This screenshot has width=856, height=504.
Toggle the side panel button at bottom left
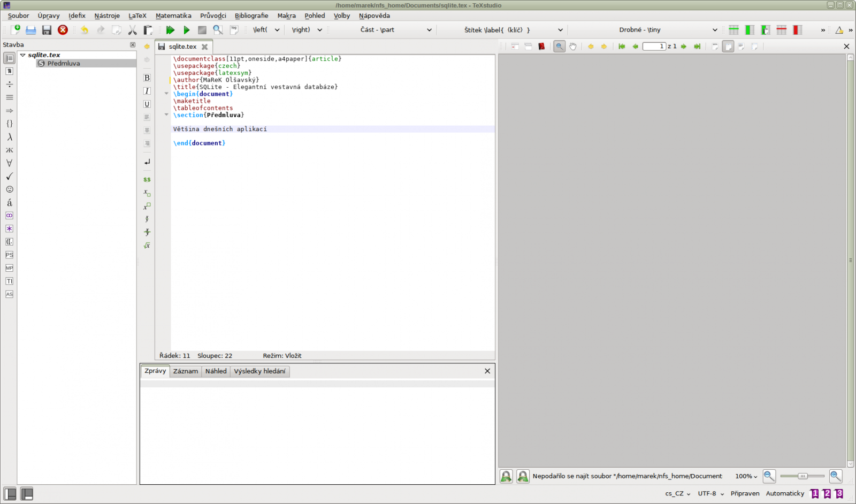click(x=10, y=494)
